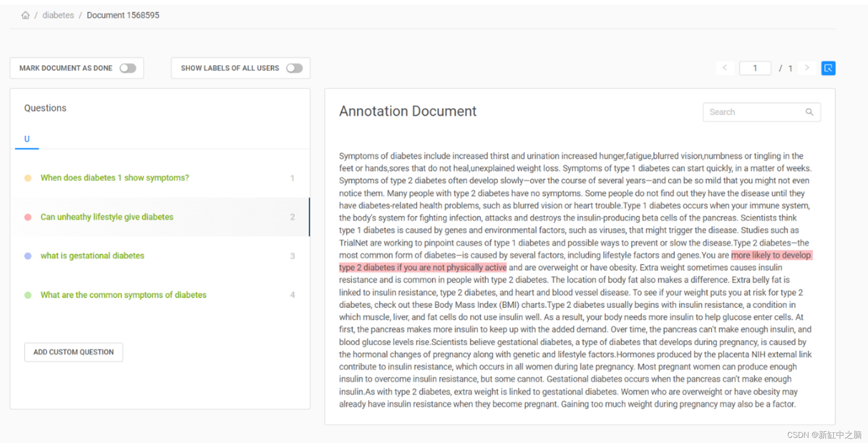The height and width of the screenshot is (443, 868).
Task: Click the search magnifier icon
Action: (x=809, y=112)
